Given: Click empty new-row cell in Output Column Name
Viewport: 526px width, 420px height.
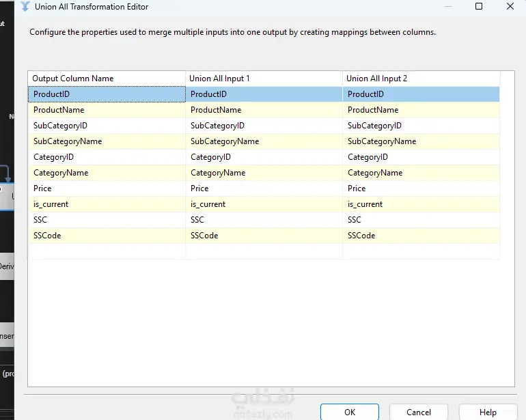Looking at the screenshot, I should [x=107, y=251].
